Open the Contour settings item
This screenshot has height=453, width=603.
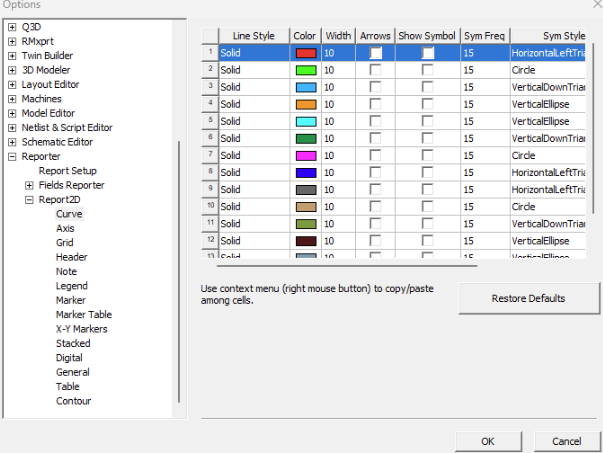click(73, 401)
